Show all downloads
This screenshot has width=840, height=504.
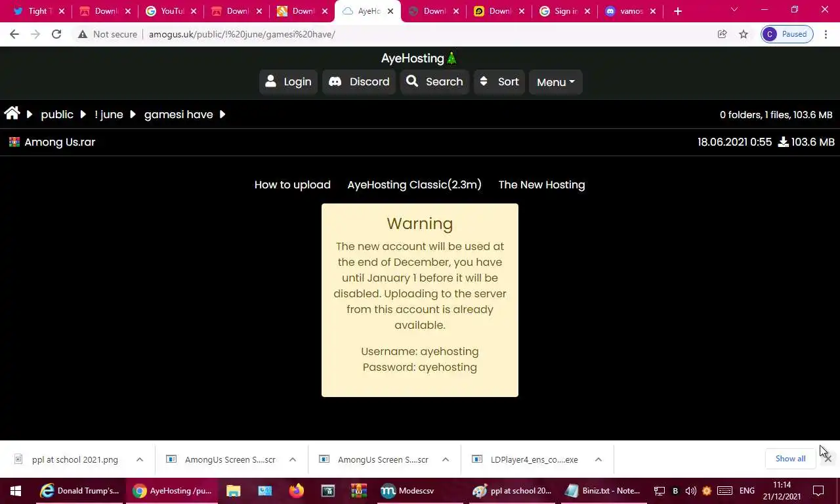point(790,459)
